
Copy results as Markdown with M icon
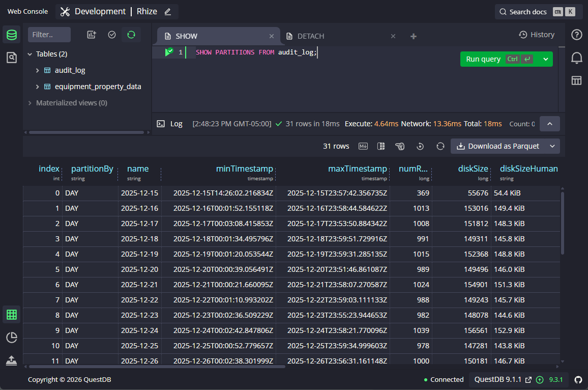point(363,146)
